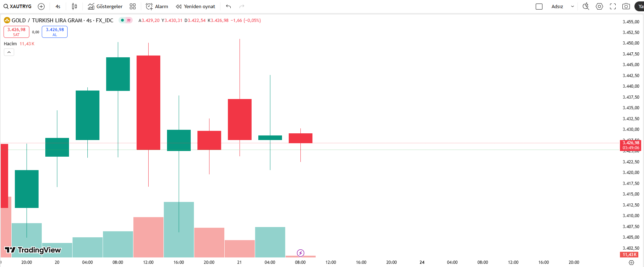Click the redo arrow icon
This screenshot has width=644, height=267.
pos(242,6)
